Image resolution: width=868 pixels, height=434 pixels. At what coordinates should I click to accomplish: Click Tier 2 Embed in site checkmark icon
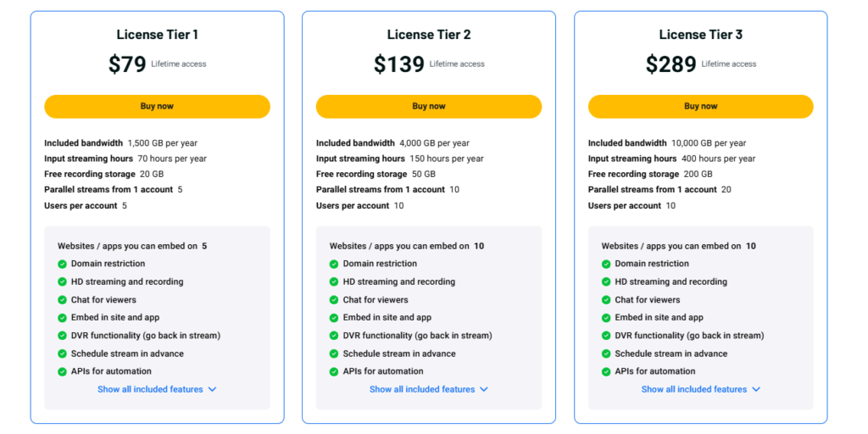(x=334, y=318)
